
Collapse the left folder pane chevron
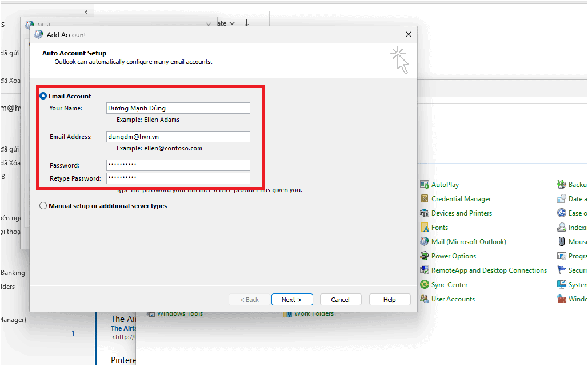[86, 12]
